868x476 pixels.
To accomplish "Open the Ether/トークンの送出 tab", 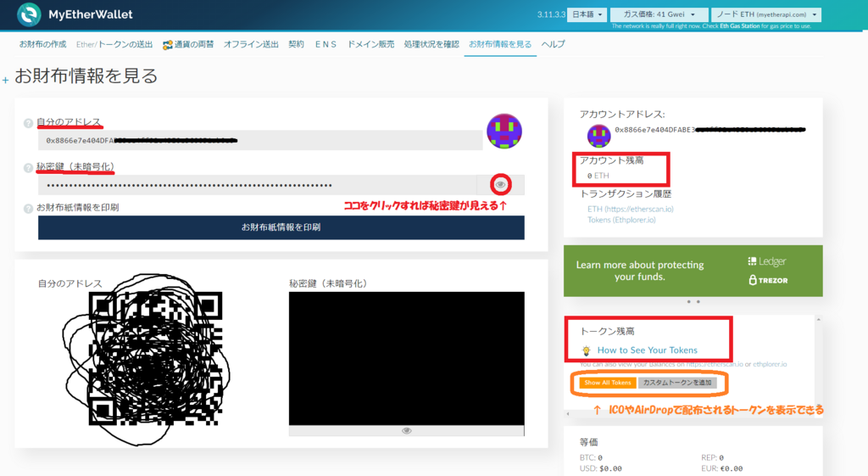I will pyautogui.click(x=114, y=44).
